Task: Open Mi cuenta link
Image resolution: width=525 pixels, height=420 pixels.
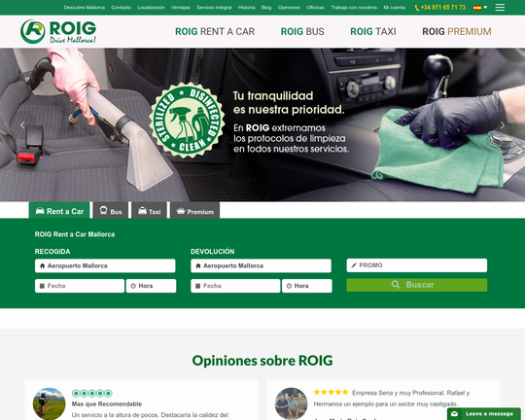Action: 394,8
